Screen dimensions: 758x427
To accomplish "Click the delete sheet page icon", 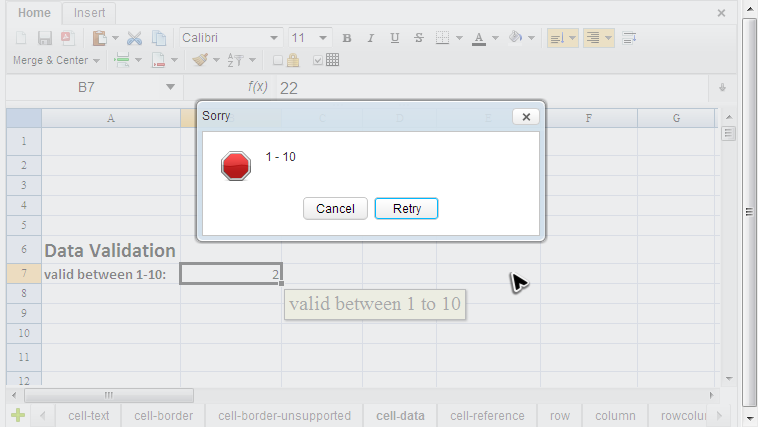I will tap(158, 60).
